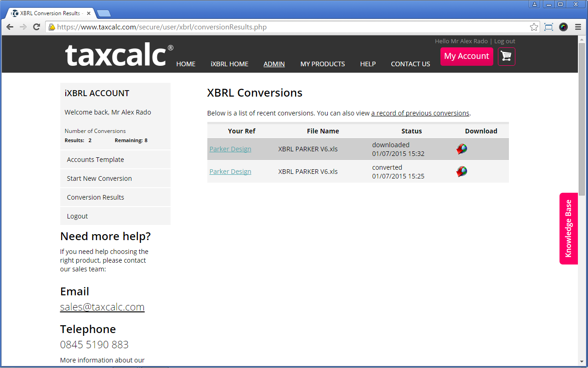Click the XBRL Conversions heading

255,93
